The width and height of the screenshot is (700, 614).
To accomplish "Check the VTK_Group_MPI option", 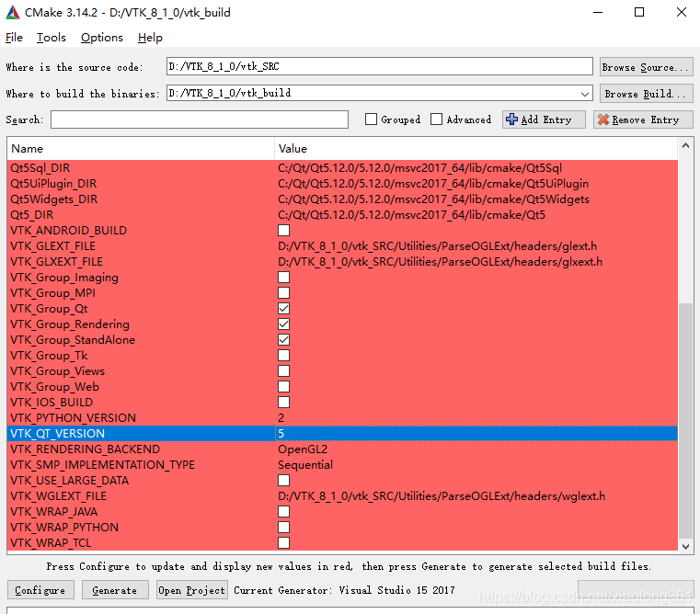I will (283, 292).
